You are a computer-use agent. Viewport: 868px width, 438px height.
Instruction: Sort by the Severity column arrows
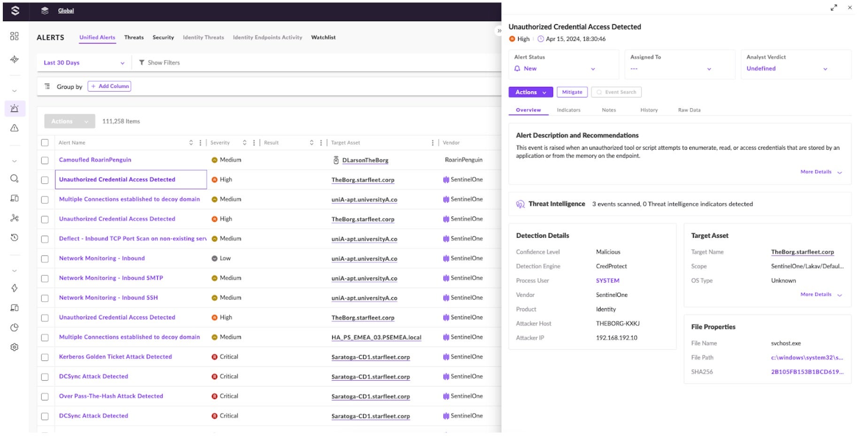pos(244,143)
